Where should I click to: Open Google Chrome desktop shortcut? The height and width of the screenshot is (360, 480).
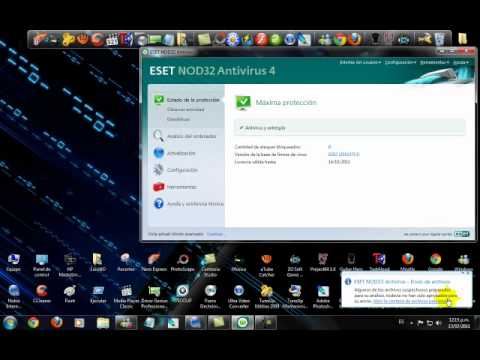coord(435,262)
